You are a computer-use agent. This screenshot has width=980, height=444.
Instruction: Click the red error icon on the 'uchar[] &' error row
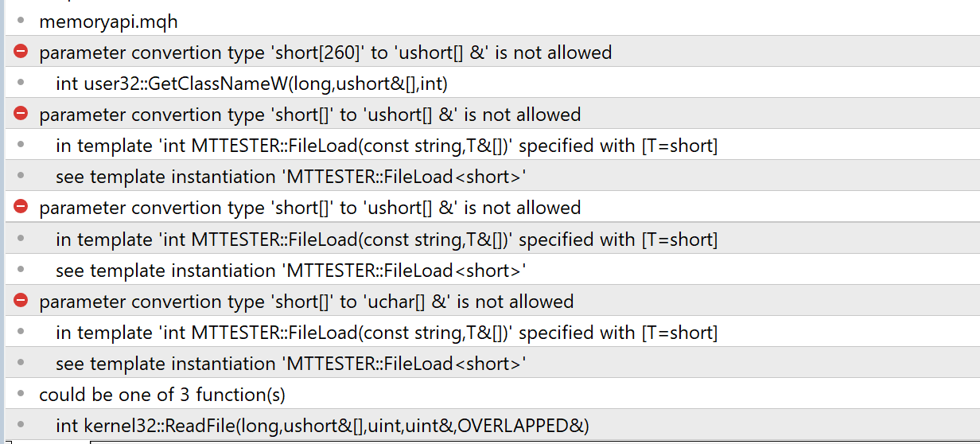click(x=21, y=302)
